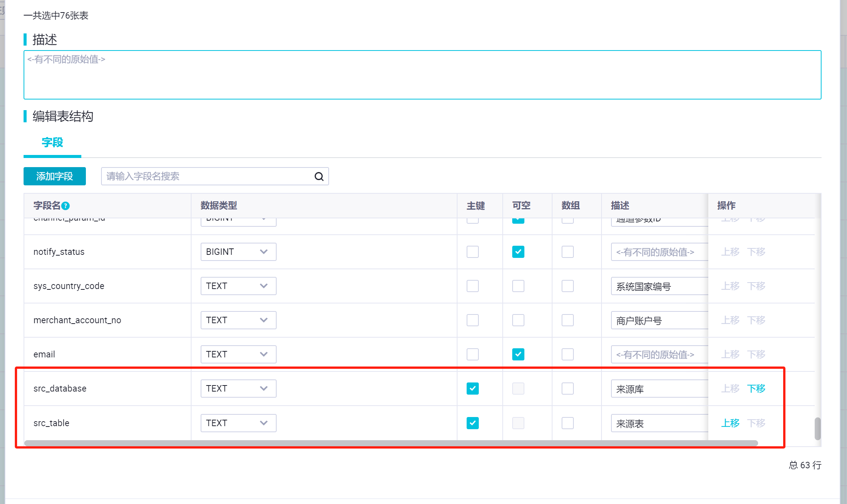Select the notify_status field name cell

pyautogui.click(x=108, y=252)
